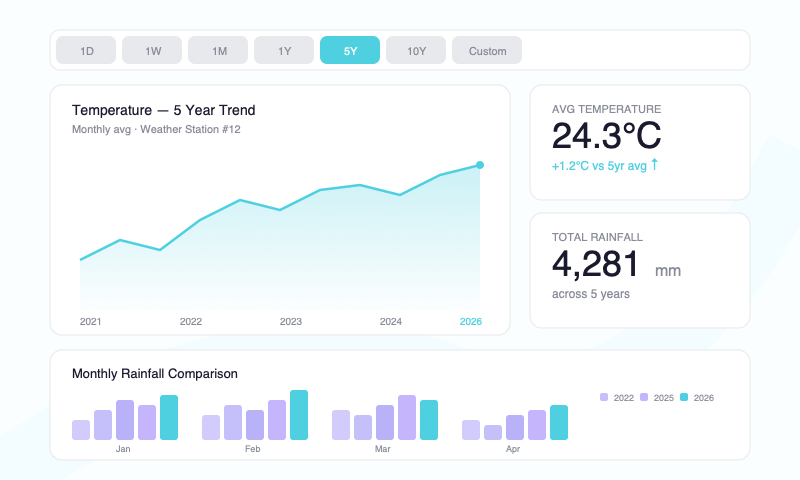Click the Feb month label
The image size is (800, 480).
click(x=253, y=449)
